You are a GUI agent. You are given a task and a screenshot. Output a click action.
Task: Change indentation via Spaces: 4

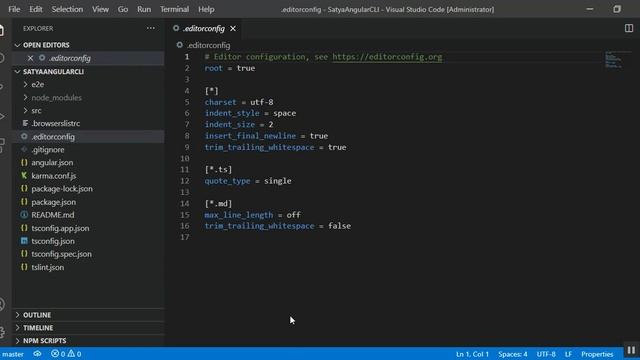coord(513,354)
